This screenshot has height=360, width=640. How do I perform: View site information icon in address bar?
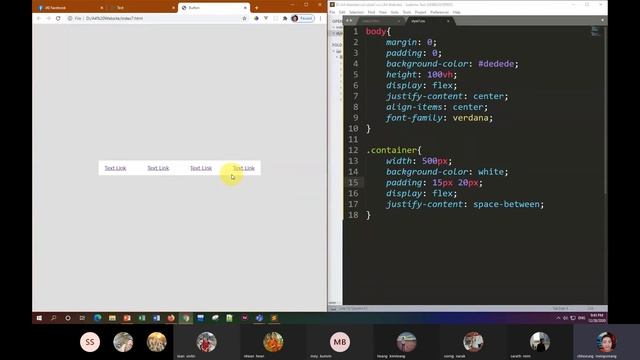click(70, 18)
